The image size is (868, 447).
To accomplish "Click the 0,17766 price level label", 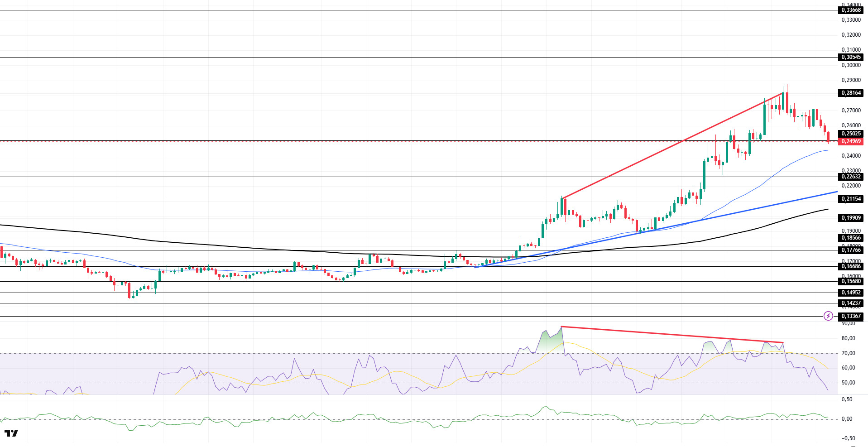I will [x=851, y=250].
